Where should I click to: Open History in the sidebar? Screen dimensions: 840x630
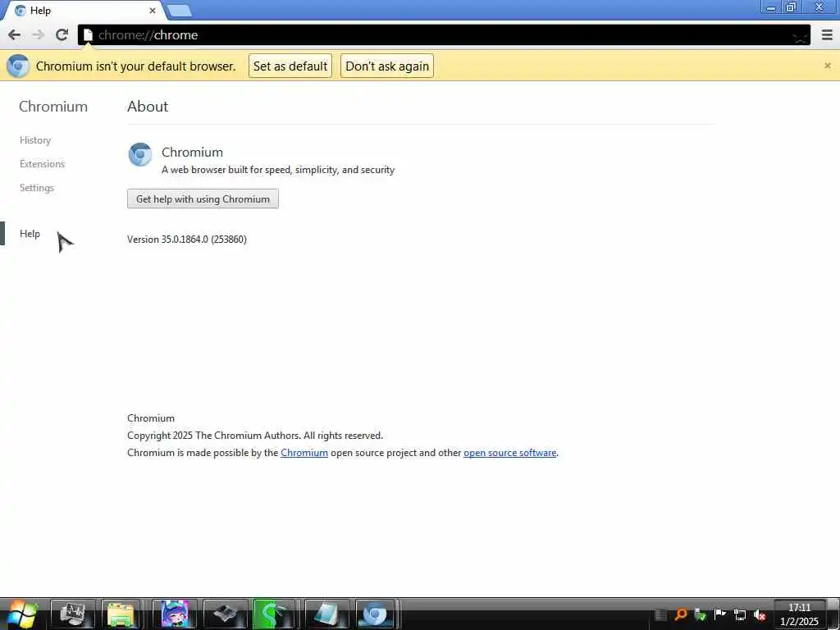tap(35, 140)
